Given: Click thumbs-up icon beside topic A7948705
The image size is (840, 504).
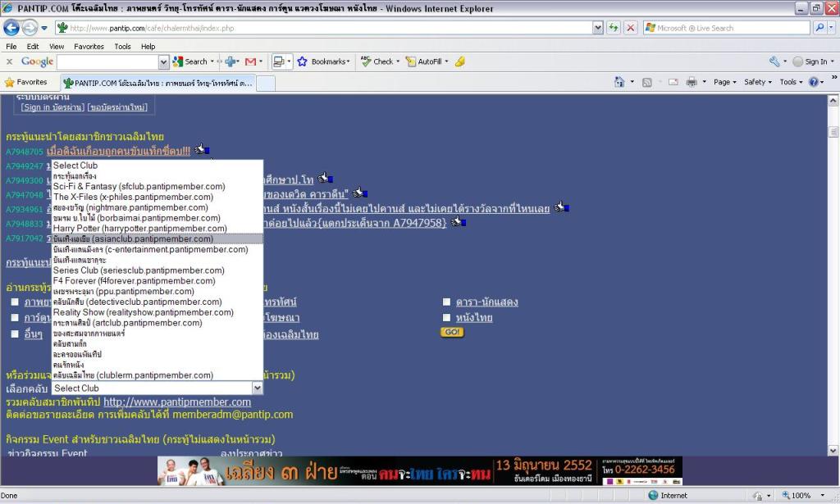Looking at the screenshot, I should click(202, 149).
